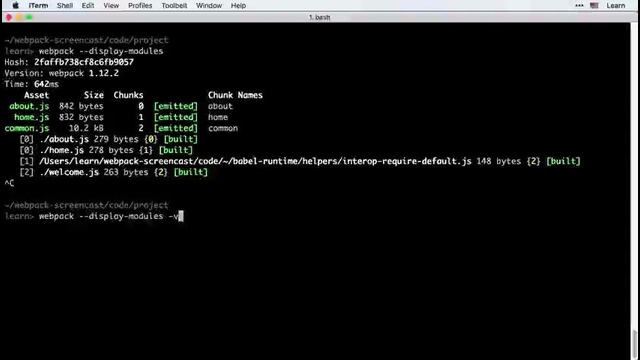Click the first 'webpack --display-modules' command

(101, 51)
